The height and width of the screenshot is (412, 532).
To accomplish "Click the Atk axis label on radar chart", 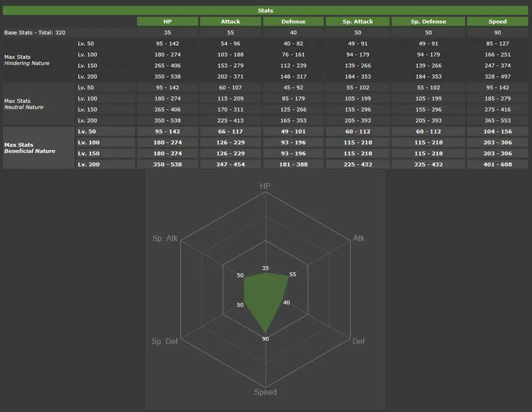I will tap(359, 238).
